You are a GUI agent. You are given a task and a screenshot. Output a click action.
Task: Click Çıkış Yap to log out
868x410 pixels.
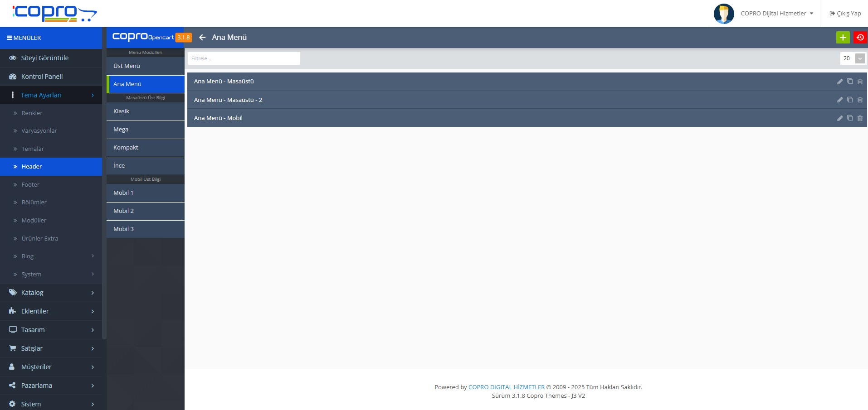pyautogui.click(x=845, y=14)
